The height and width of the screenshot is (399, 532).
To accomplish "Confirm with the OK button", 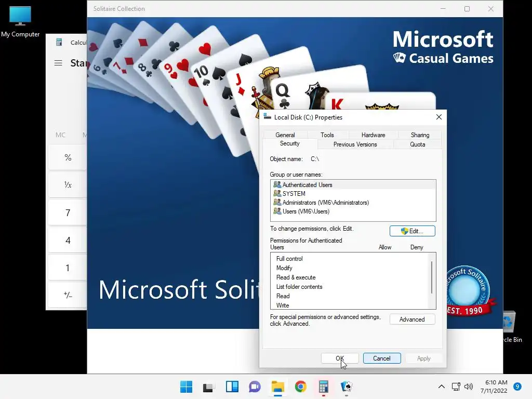I will (x=340, y=358).
